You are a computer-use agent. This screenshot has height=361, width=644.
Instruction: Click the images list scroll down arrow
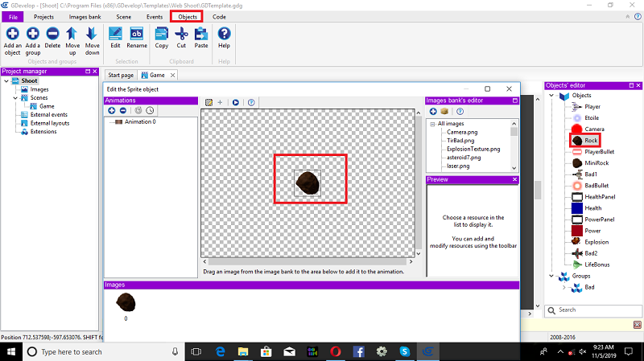514,168
